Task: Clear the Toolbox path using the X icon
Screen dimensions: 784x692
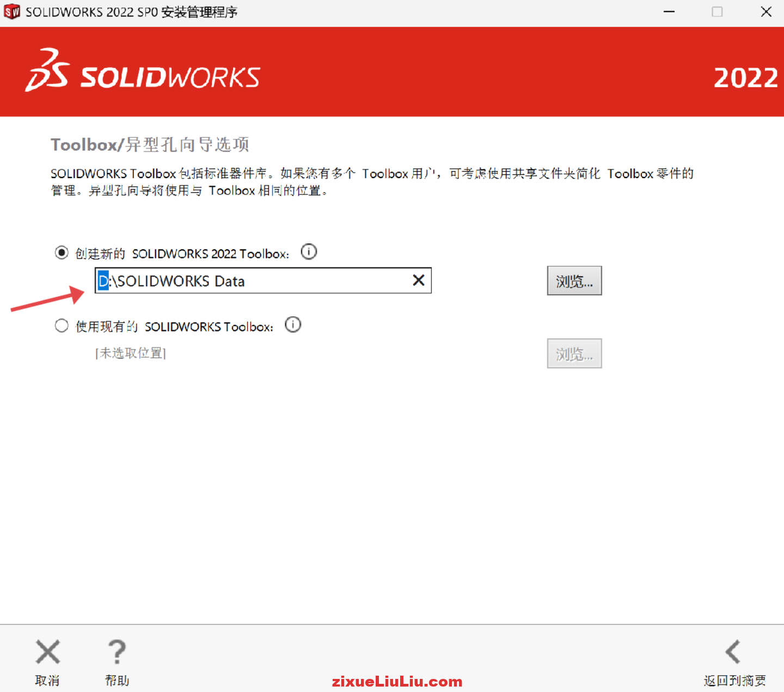Action: pyautogui.click(x=418, y=280)
